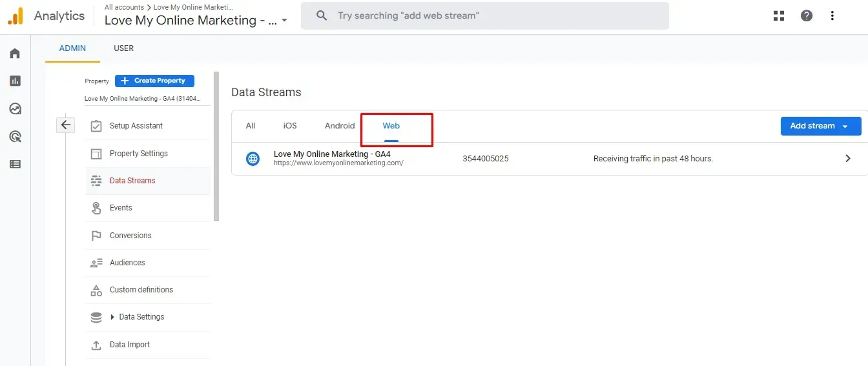Select the All streams tab
The height and width of the screenshot is (366, 868).
251,126
